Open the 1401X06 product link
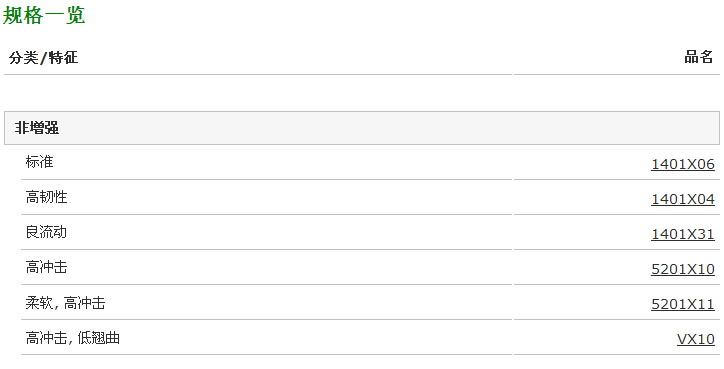724x369 pixels. pos(682,164)
